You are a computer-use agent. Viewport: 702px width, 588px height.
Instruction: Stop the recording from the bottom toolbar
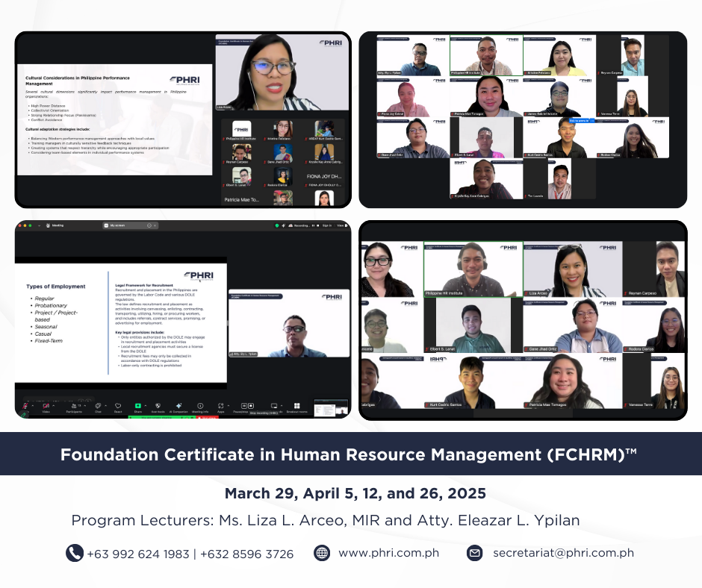point(251,406)
